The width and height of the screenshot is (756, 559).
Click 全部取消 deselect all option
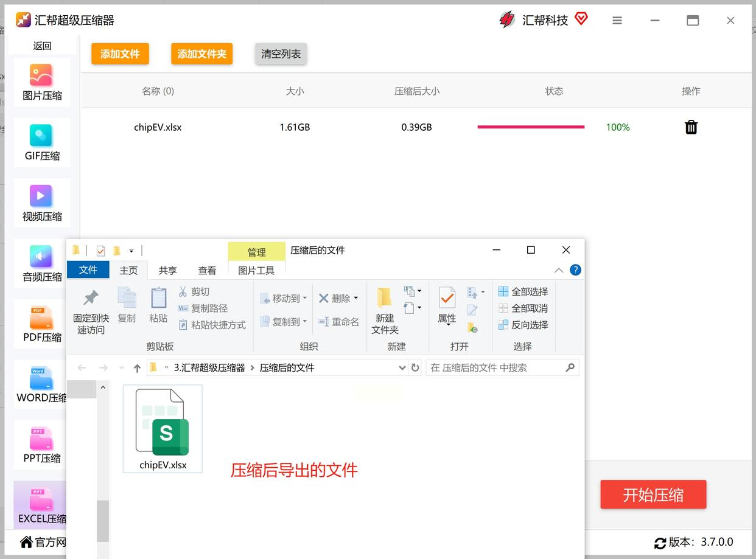pyautogui.click(x=523, y=308)
